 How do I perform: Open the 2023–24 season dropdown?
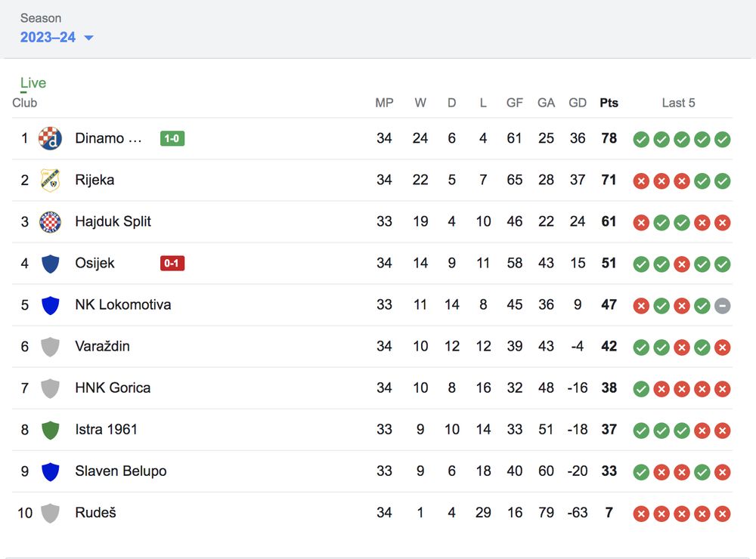[57, 38]
